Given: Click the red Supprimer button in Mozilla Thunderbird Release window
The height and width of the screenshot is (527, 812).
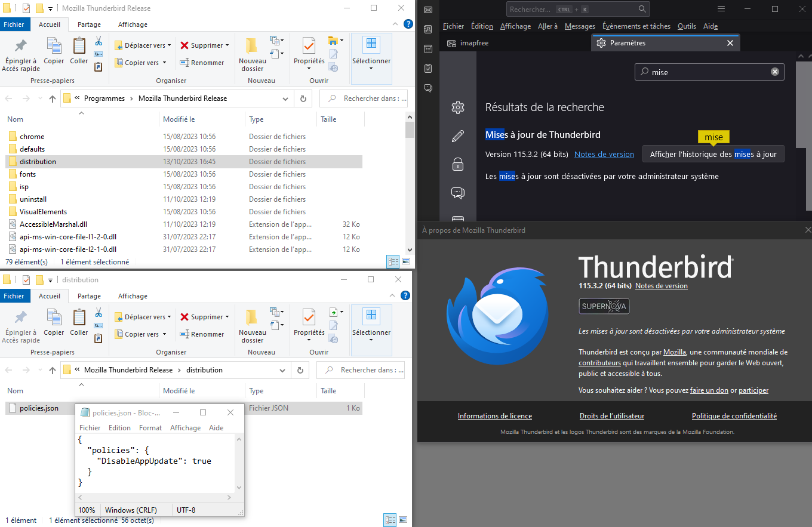Looking at the screenshot, I should pos(202,45).
